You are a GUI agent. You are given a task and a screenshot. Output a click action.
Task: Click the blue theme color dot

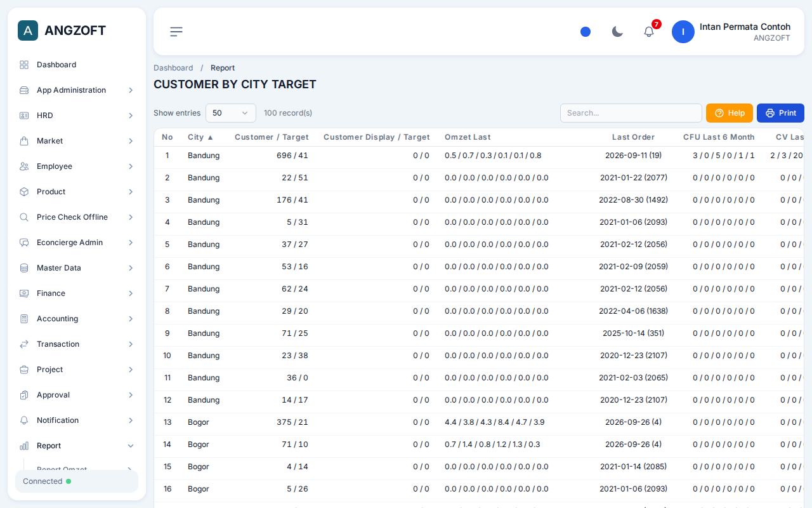click(x=586, y=32)
